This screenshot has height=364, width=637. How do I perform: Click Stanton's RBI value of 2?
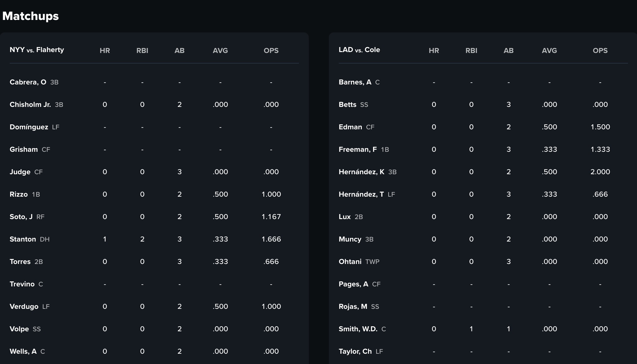(x=142, y=239)
